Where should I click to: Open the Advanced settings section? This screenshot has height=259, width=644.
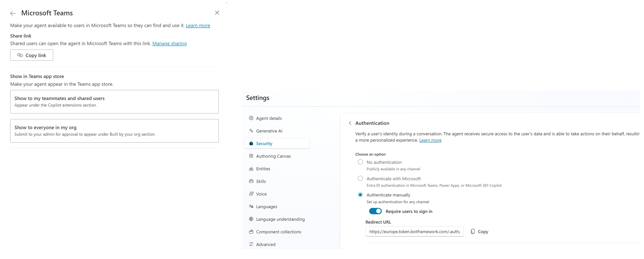pyautogui.click(x=265, y=244)
